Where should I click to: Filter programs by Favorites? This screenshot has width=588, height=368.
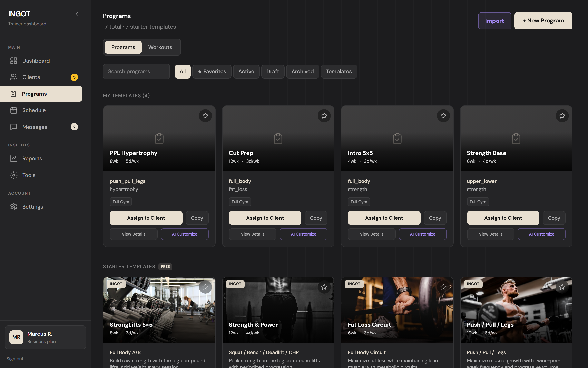(212, 71)
